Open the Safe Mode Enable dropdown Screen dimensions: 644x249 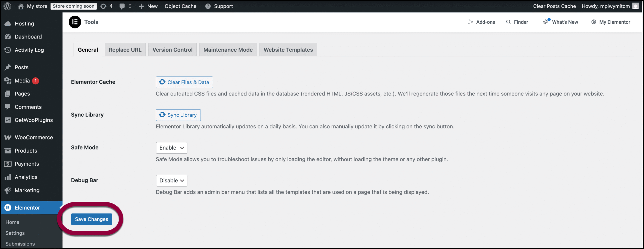(172, 148)
